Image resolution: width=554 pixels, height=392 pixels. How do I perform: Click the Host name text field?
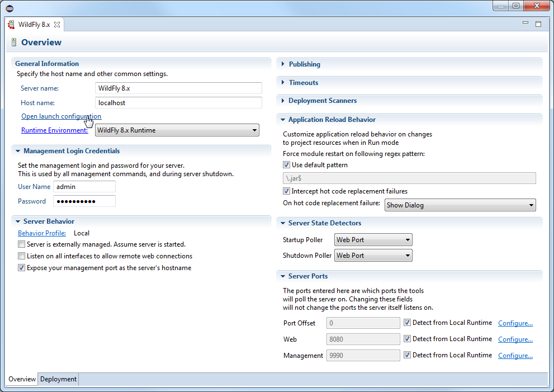coord(178,103)
